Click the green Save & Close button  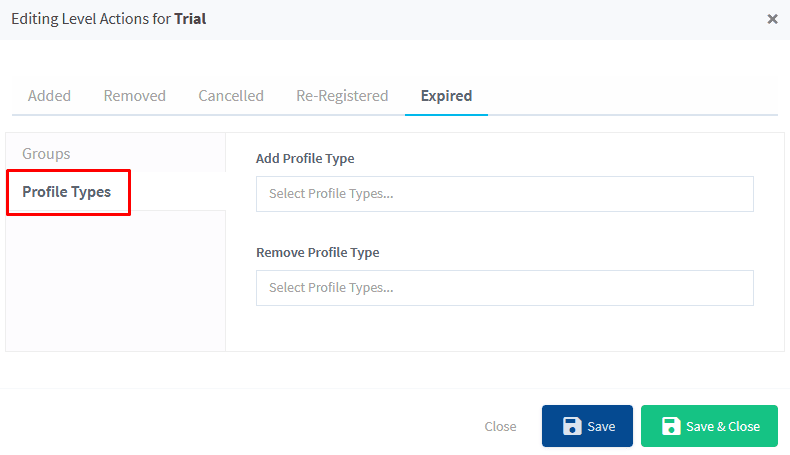[x=709, y=426]
